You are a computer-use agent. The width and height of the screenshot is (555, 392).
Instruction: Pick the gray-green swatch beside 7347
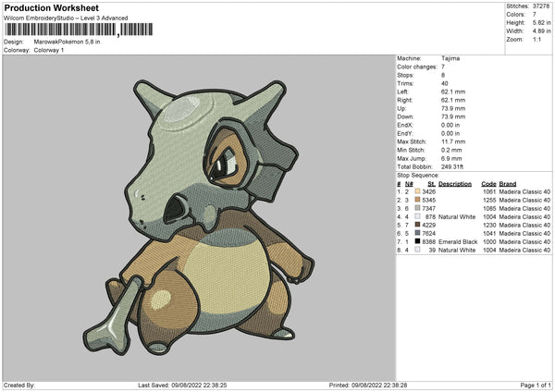[x=417, y=208]
